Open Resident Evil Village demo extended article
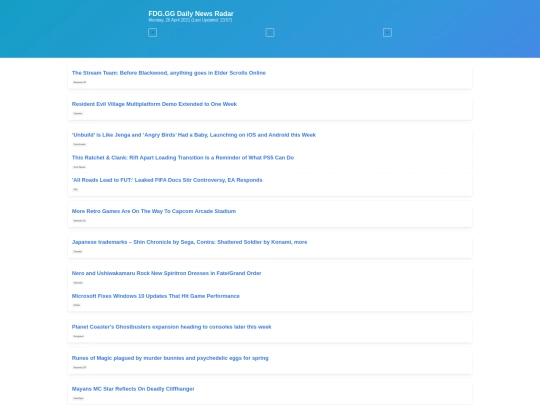540x405 pixels. 154,104
